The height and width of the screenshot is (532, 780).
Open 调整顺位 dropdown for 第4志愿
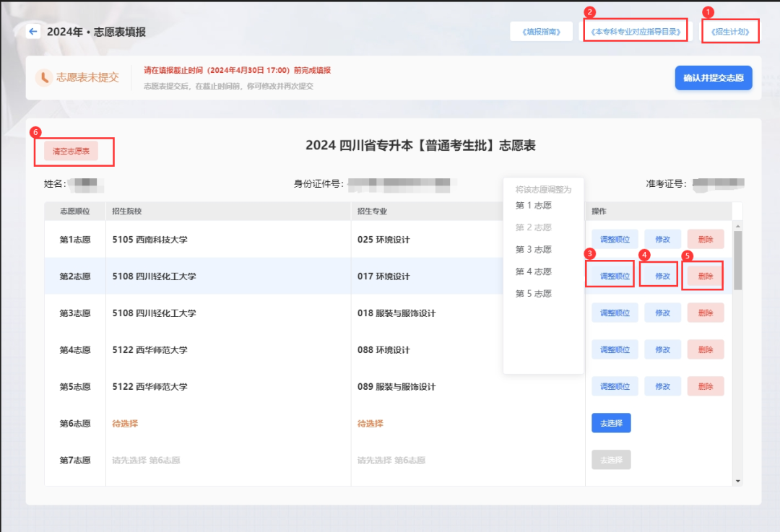[615, 349]
